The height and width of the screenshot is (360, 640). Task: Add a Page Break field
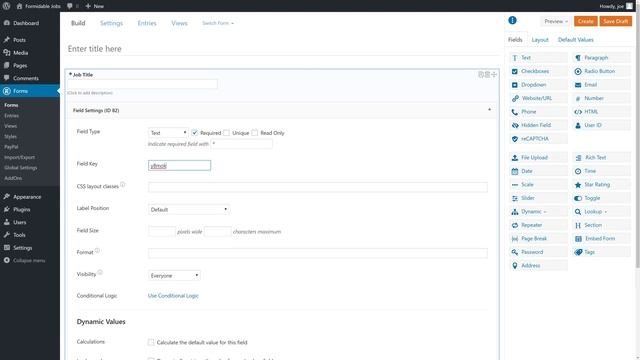click(538, 238)
